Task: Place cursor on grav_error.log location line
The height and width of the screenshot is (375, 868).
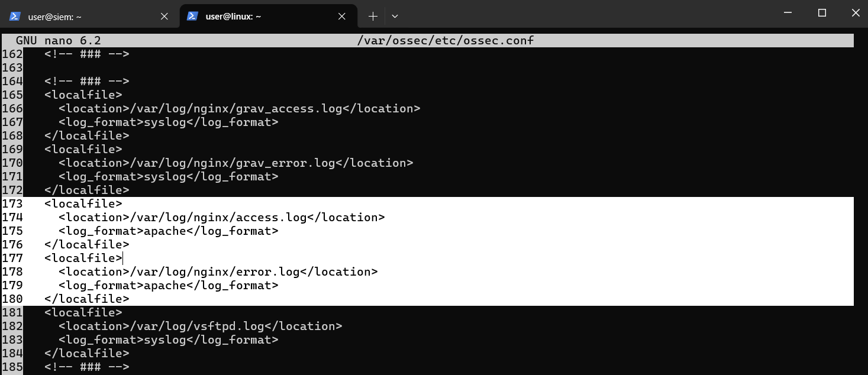Action: [235, 163]
